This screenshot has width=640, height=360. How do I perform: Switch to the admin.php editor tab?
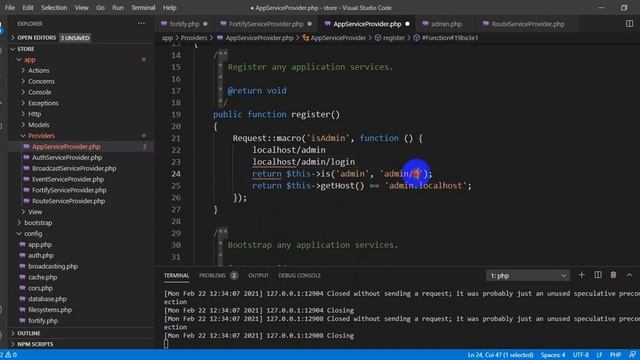click(446, 24)
